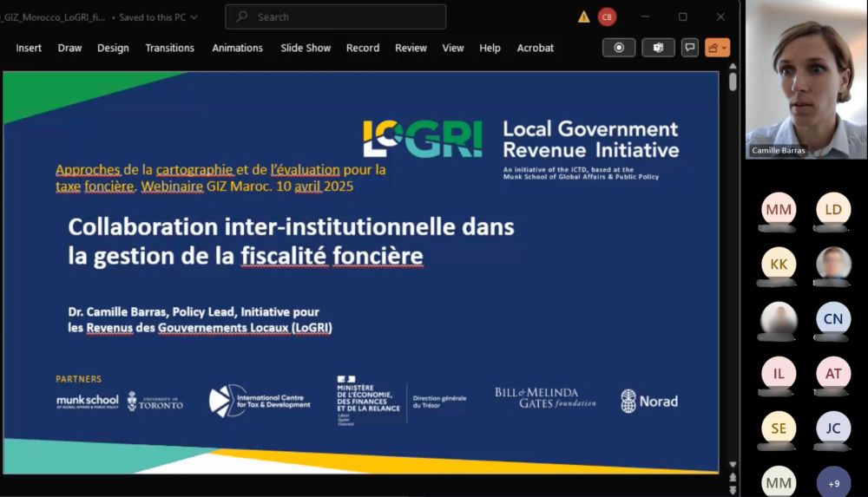Viewport: 868px width, 497px height.
Task: Open the Record ribbon tab
Action: (363, 49)
